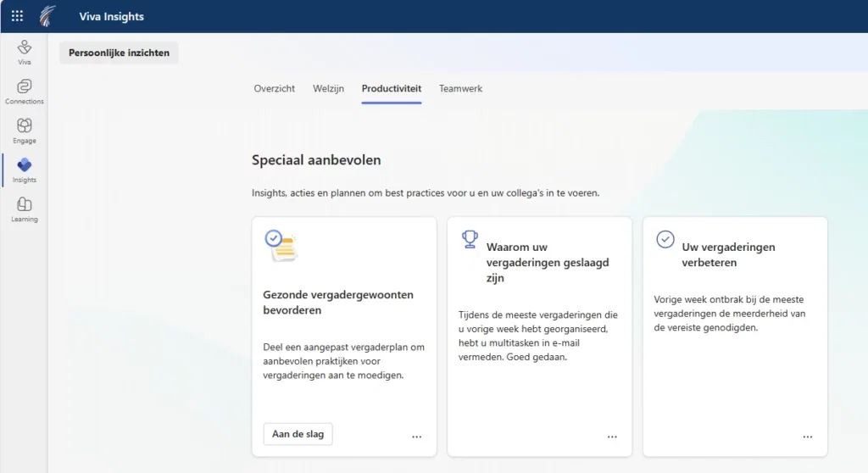Open Learning in the sidebar
Image resolution: width=868 pixels, height=473 pixels.
[x=25, y=209]
